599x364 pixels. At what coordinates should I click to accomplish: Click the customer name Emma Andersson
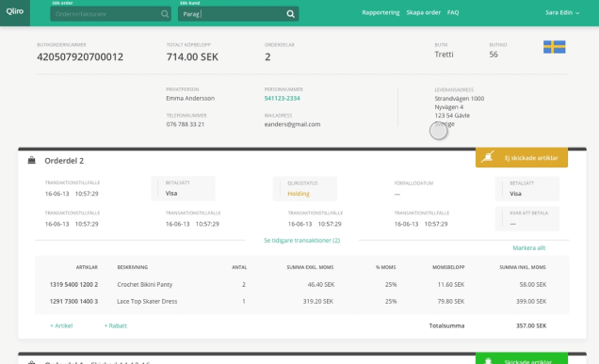click(190, 99)
